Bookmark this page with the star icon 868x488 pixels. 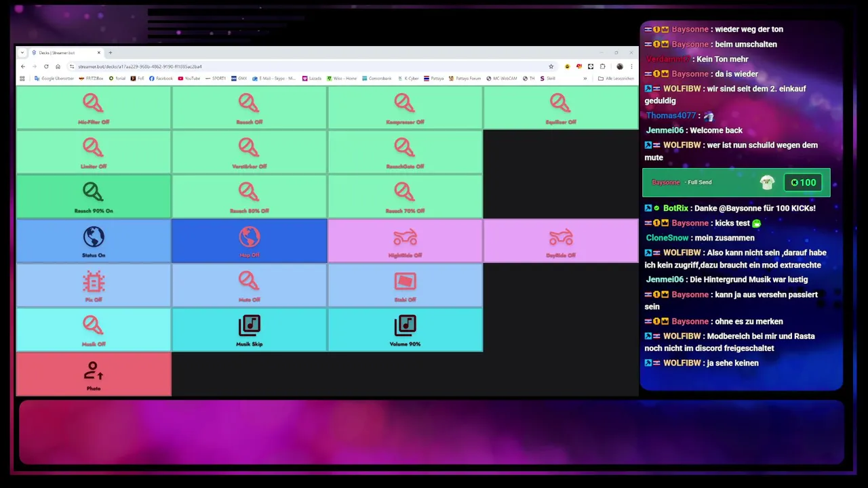pyautogui.click(x=551, y=66)
